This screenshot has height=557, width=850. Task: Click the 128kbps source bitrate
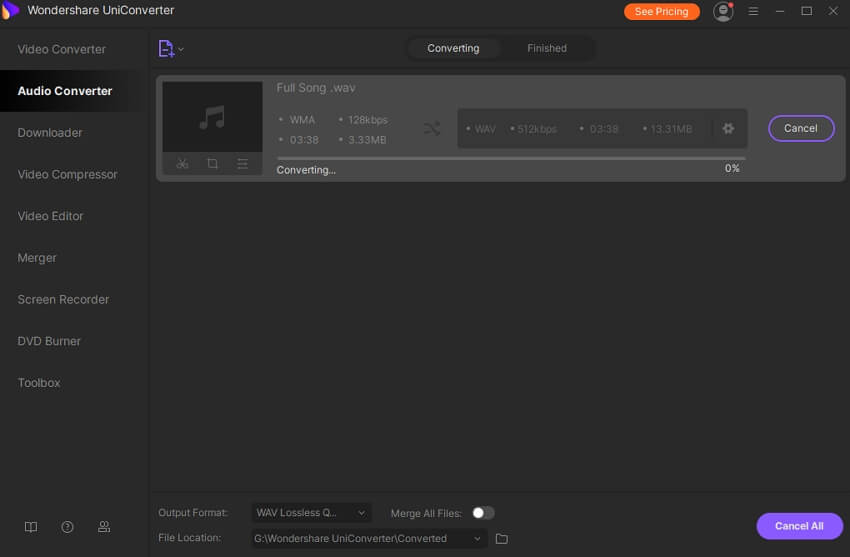tap(368, 120)
